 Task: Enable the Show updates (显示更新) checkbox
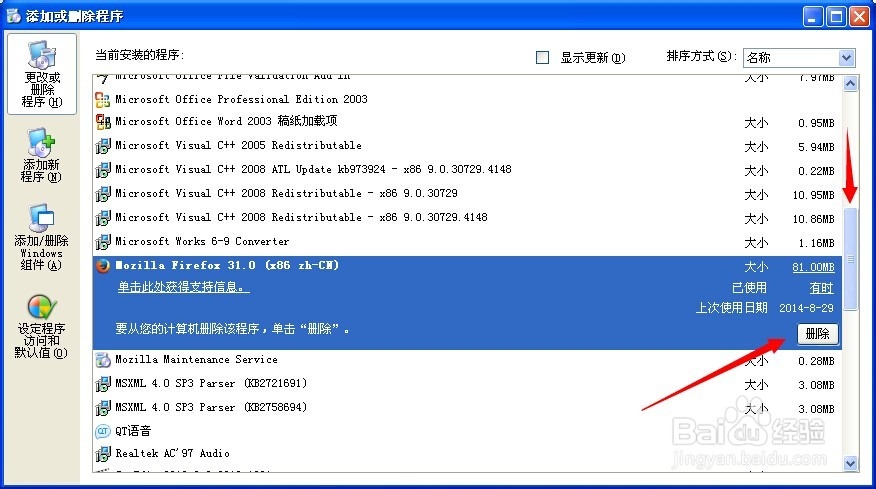pos(542,57)
